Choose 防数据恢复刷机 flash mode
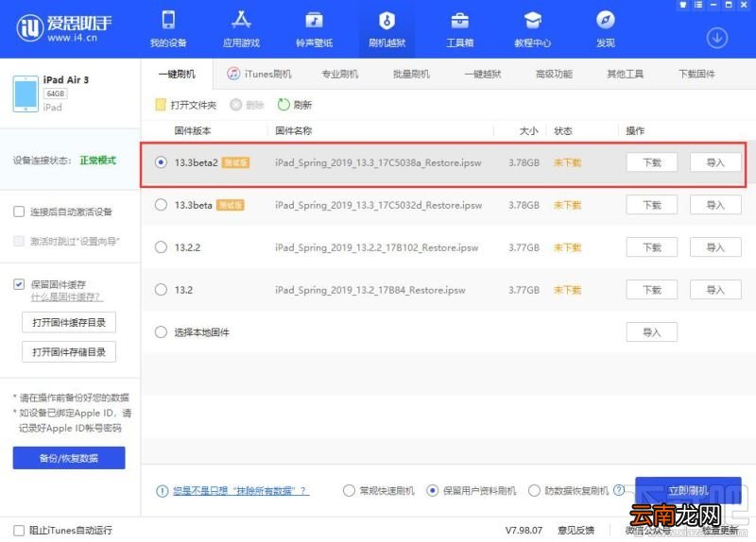Image resolution: width=756 pixels, height=542 pixels. point(534,490)
